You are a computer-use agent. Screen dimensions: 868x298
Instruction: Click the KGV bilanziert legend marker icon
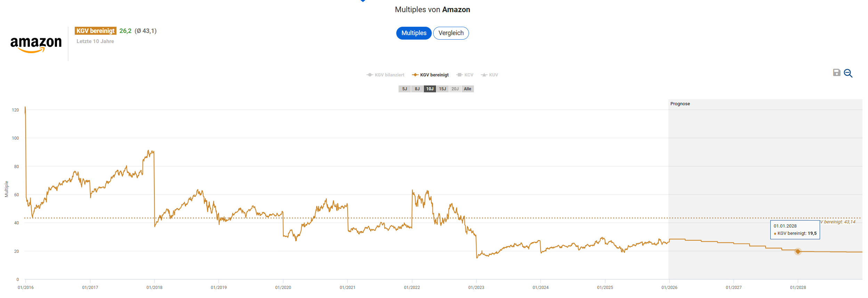370,75
